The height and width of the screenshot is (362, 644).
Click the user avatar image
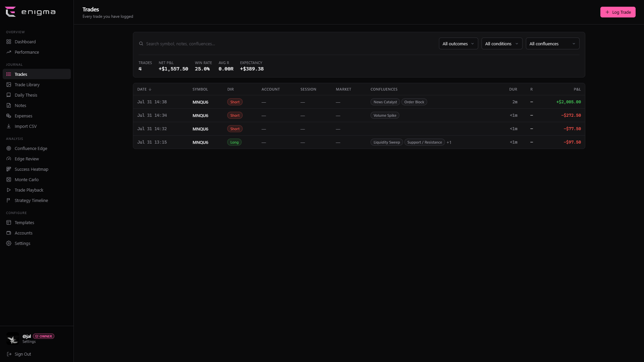pyautogui.click(x=13, y=339)
